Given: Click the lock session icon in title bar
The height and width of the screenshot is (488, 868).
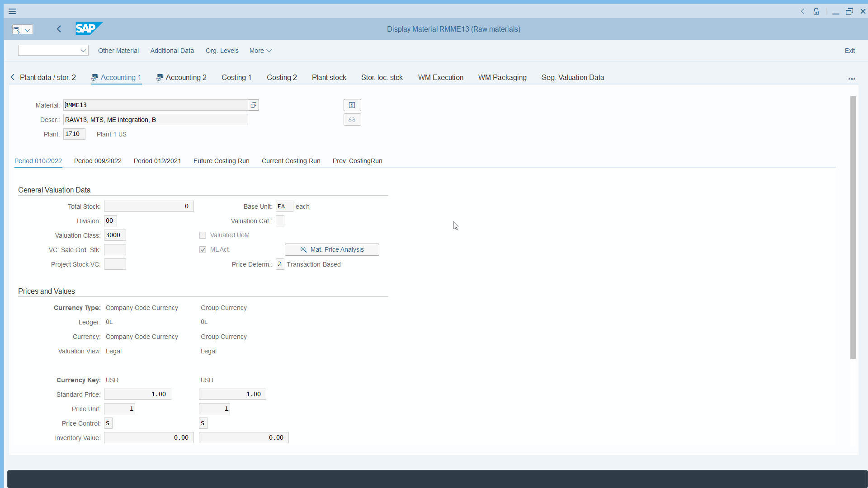Looking at the screenshot, I should click(x=816, y=11).
